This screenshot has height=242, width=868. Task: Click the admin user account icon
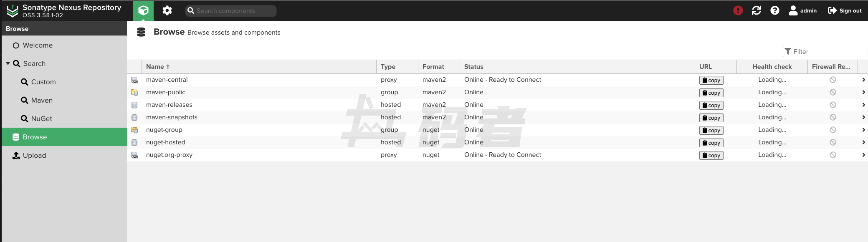pyautogui.click(x=793, y=10)
